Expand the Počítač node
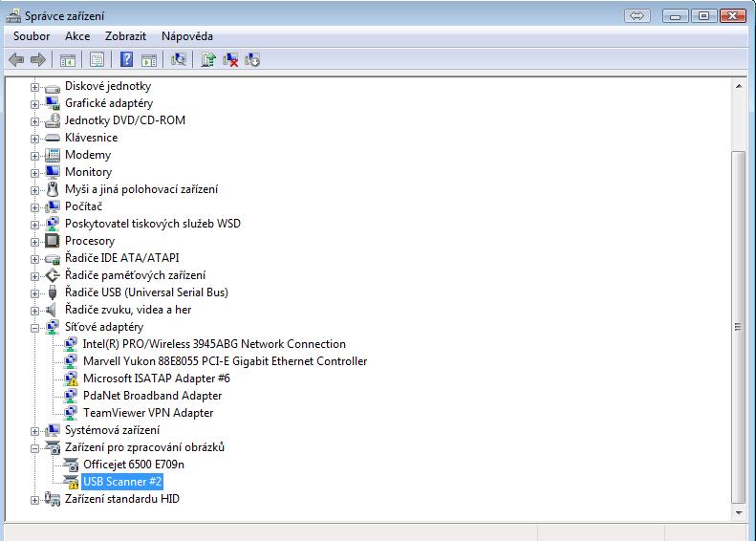This screenshot has height=541, width=756. [34, 207]
